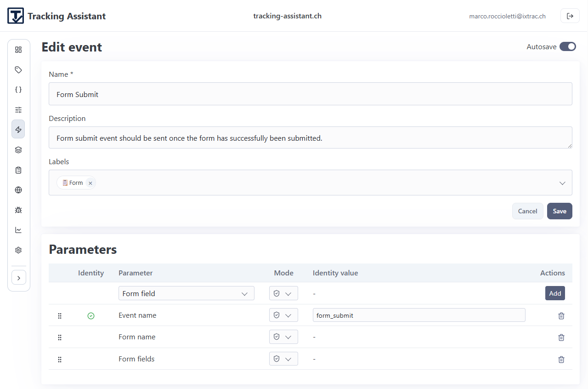Open the curly braces sidebar icon
The width and height of the screenshot is (588, 389).
[x=18, y=90]
